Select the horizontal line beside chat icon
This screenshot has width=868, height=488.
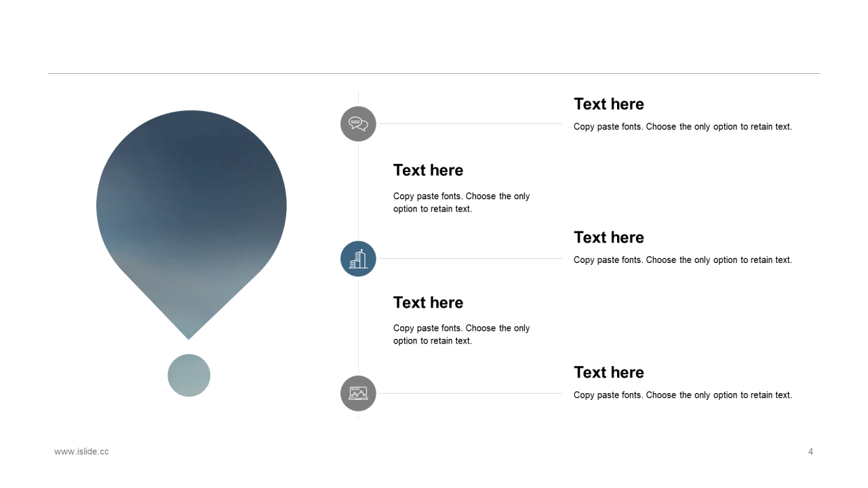pos(471,124)
